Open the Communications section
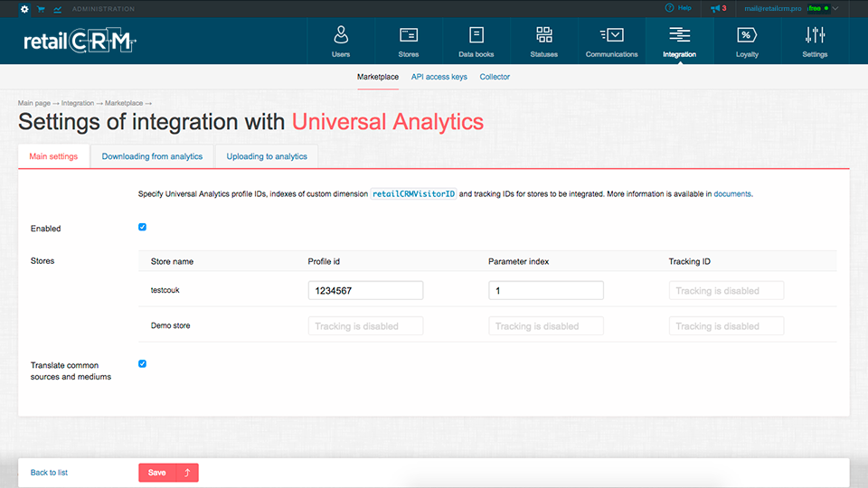Viewport: 868px width, 488px height. (x=612, y=42)
